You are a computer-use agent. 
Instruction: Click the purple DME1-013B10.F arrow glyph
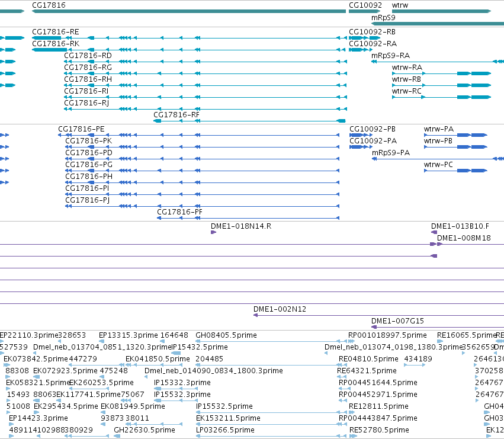click(434, 232)
